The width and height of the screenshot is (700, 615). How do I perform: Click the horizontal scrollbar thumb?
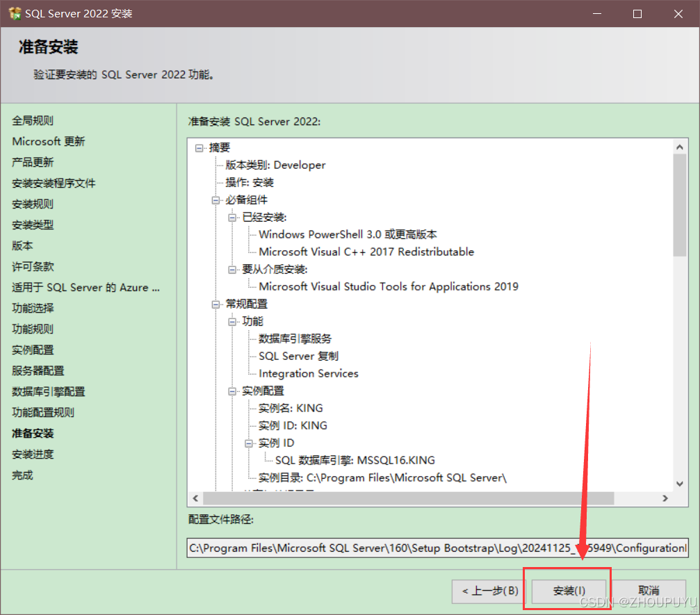pyautogui.click(x=409, y=498)
